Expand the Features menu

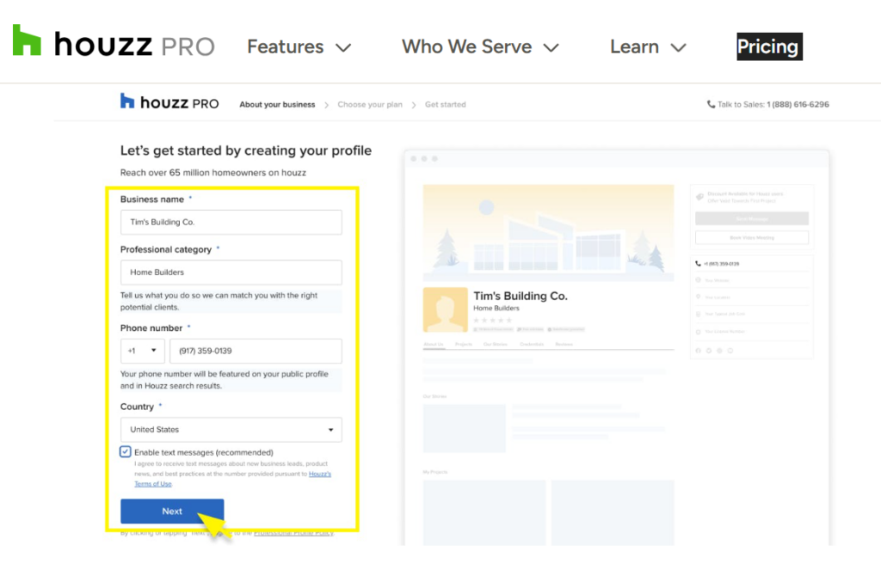click(x=299, y=47)
